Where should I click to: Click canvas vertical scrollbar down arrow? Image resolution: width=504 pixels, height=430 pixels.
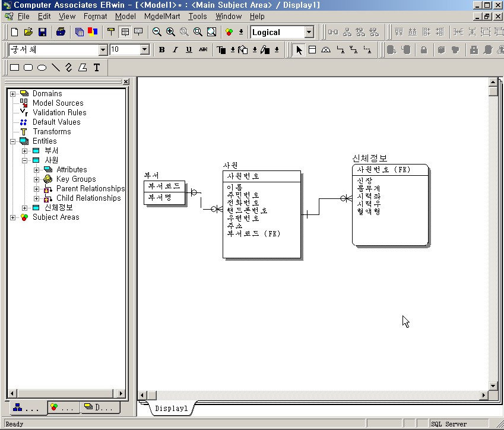point(493,385)
